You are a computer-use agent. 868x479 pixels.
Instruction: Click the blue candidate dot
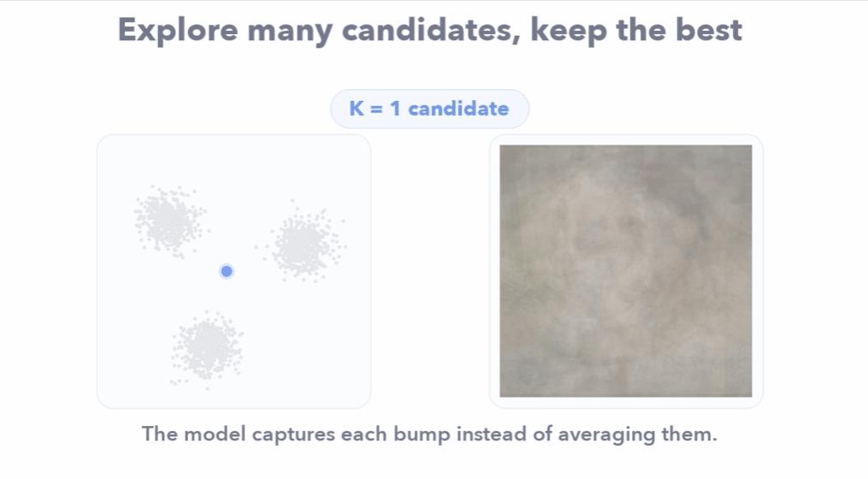[227, 271]
